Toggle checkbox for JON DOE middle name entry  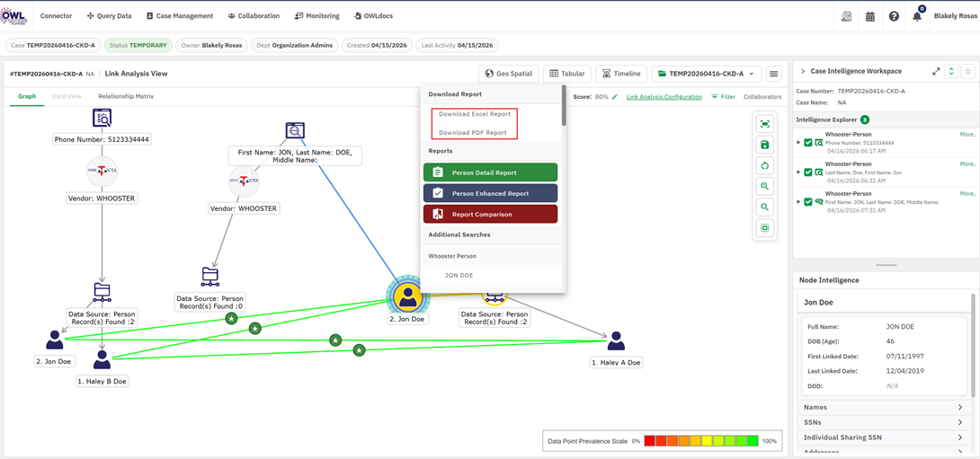[808, 201]
